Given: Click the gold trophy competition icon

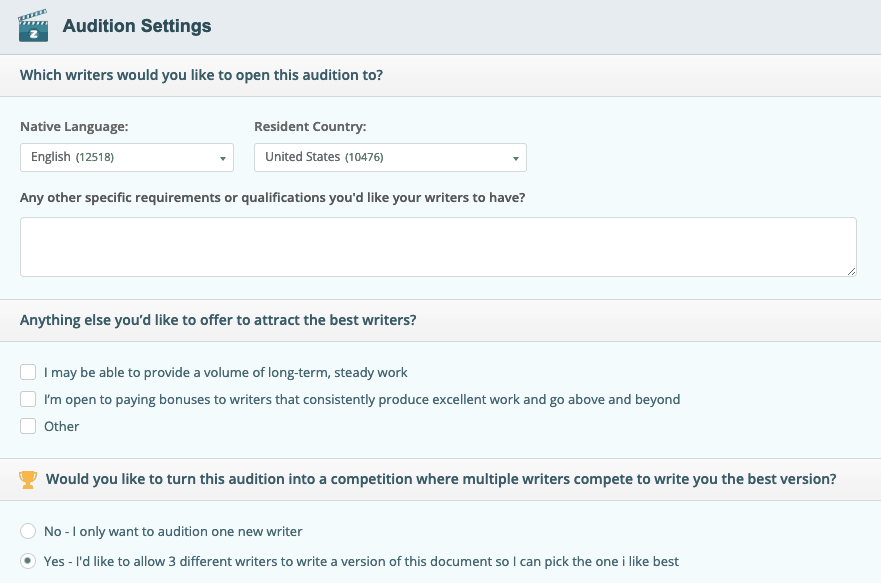Looking at the screenshot, I should pos(28,480).
